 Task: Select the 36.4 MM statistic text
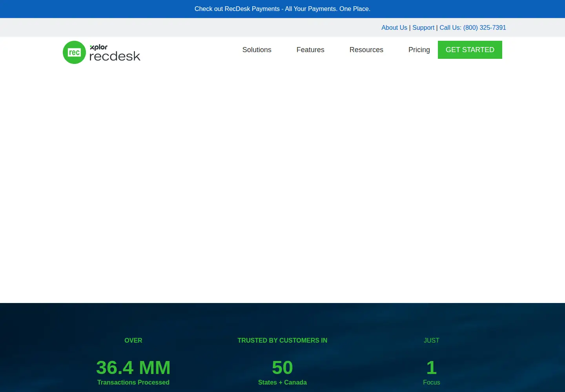coord(133,368)
